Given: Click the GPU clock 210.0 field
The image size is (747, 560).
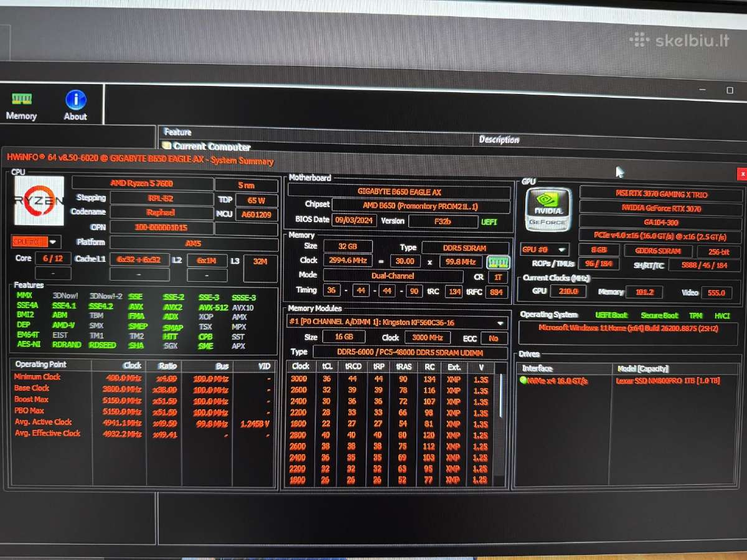Looking at the screenshot, I should [x=568, y=291].
